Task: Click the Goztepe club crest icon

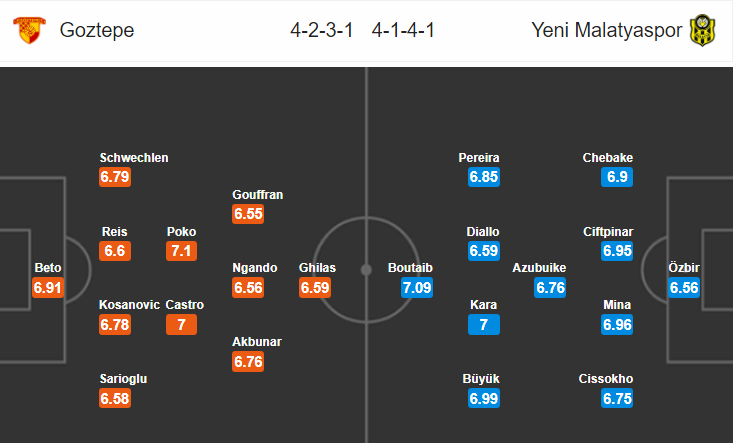Action: (29, 30)
